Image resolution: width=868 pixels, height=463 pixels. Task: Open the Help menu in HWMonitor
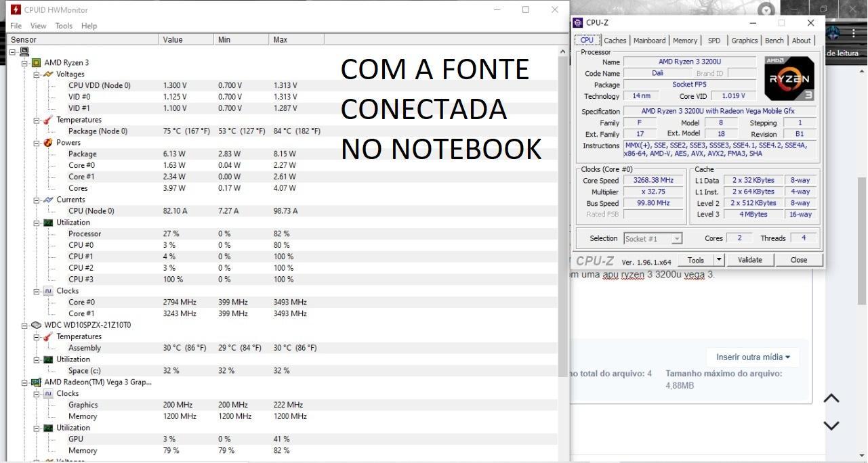[89, 26]
